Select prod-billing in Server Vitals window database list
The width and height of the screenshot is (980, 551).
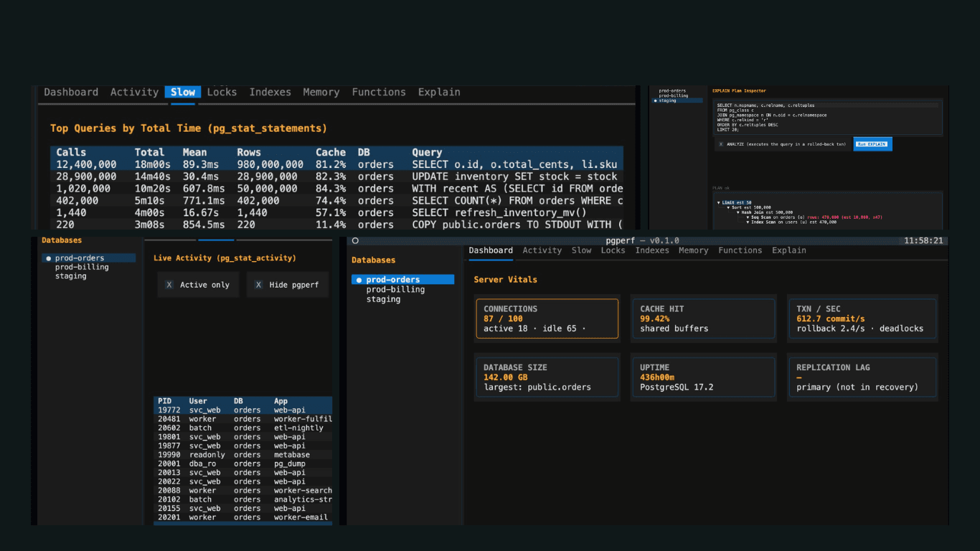[x=395, y=289]
